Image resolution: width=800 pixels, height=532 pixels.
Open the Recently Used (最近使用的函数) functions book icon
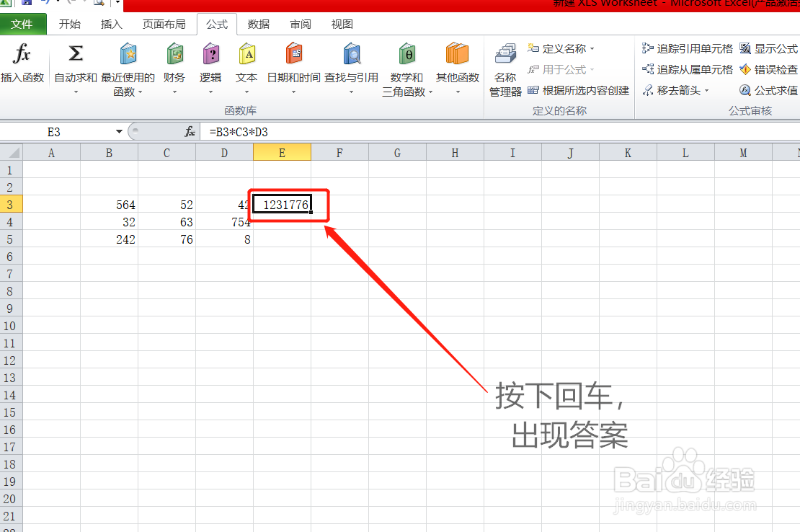click(128, 53)
